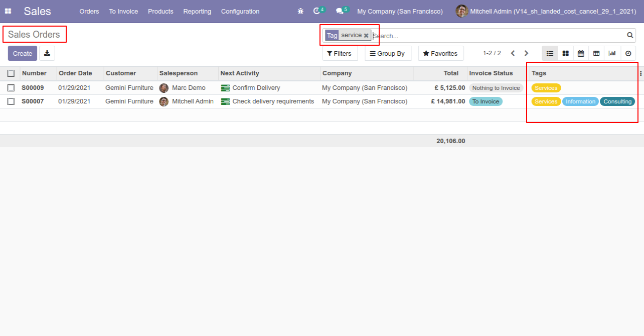Switch to calendar view

581,53
